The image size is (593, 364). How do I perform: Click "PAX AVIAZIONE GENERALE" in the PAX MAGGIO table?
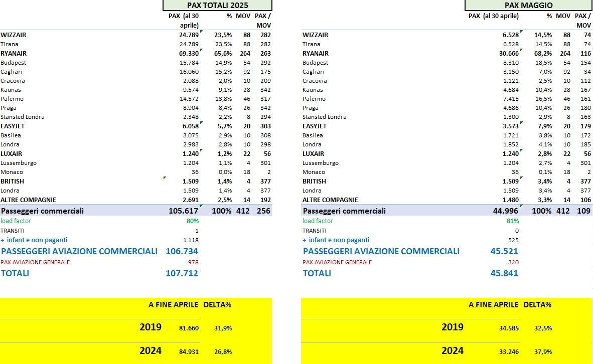pos(337,262)
